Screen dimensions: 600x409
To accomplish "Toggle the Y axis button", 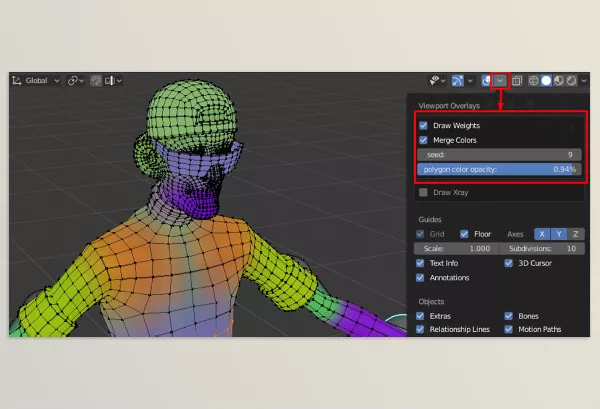I will (559, 234).
